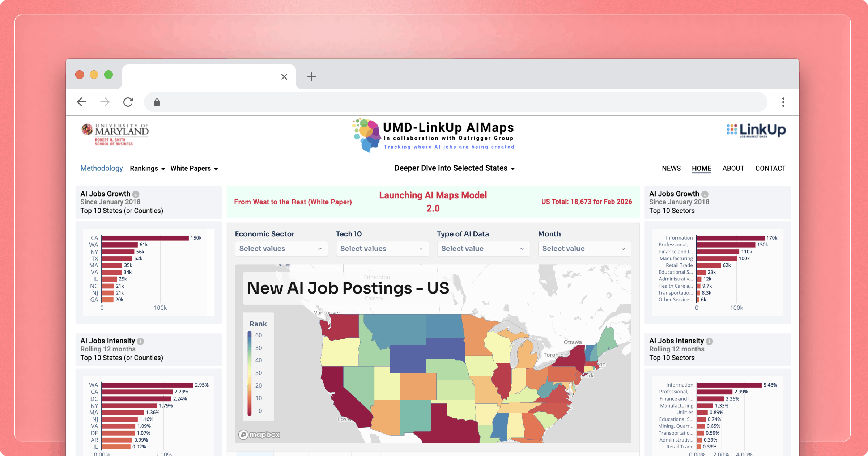Click the info icon beside AI Jobs Intensity sectors
Screen dimensions: 868x456
click(x=709, y=341)
